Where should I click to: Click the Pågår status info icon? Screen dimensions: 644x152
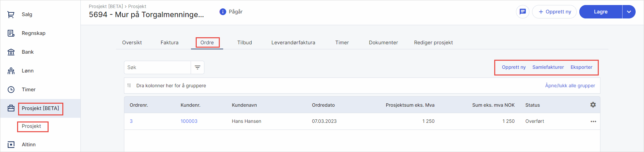pos(223,12)
